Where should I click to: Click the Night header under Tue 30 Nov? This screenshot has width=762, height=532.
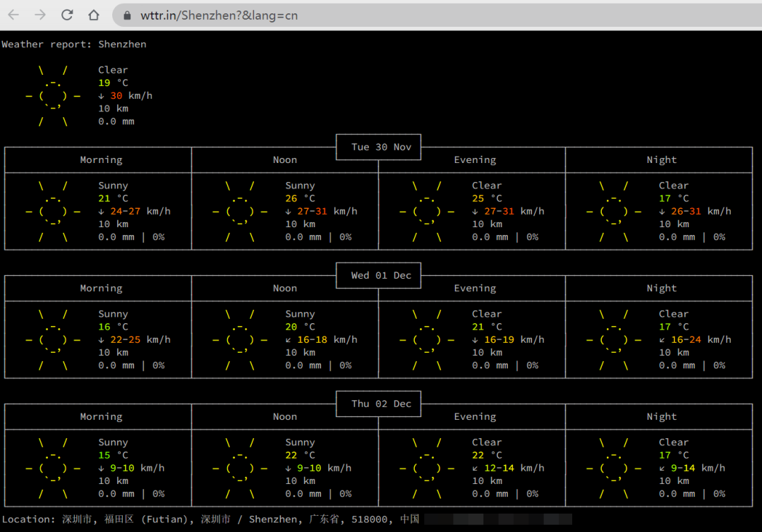(661, 160)
